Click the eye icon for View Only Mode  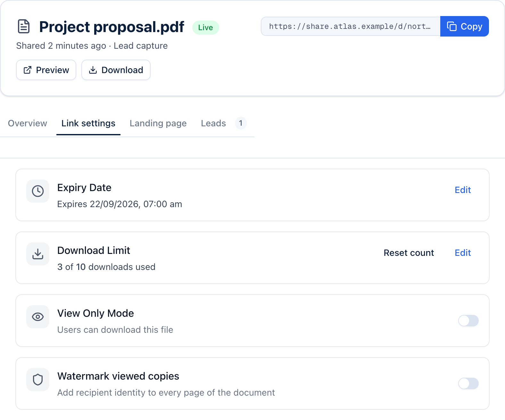pyautogui.click(x=38, y=317)
